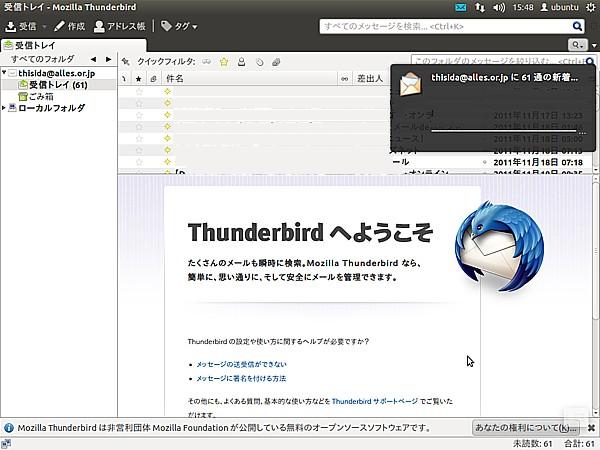
Task: Click the 受信 (Get Mail) toolbar button
Action: click(21, 26)
